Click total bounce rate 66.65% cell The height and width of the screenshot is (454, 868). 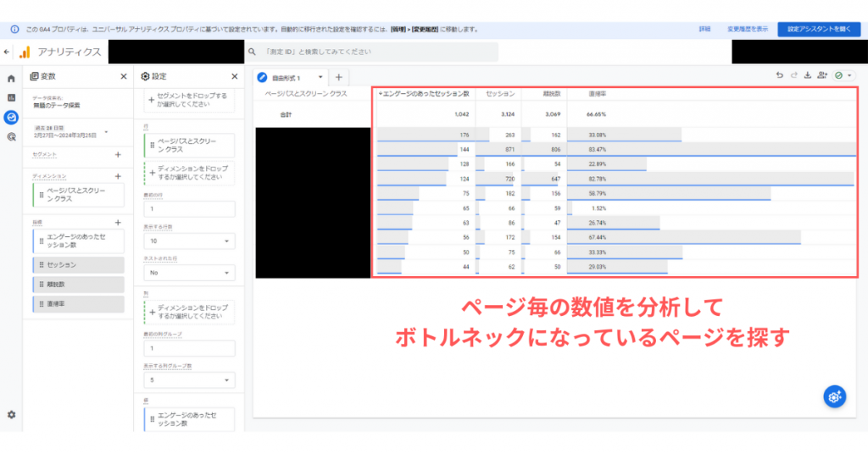596,114
